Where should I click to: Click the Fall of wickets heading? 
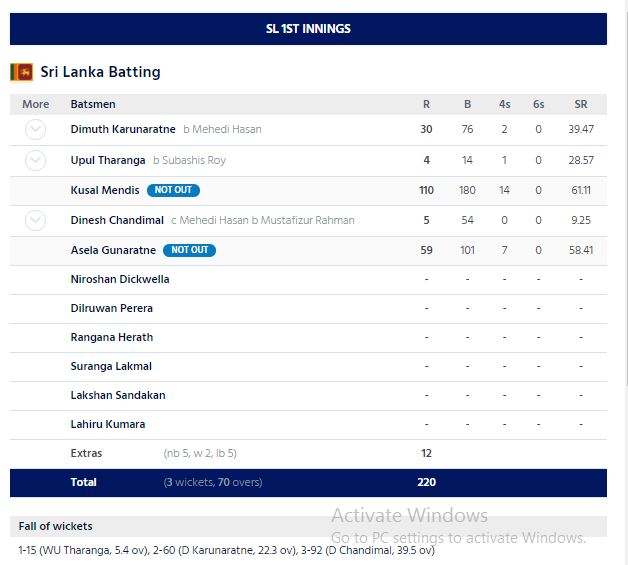pyautogui.click(x=56, y=526)
